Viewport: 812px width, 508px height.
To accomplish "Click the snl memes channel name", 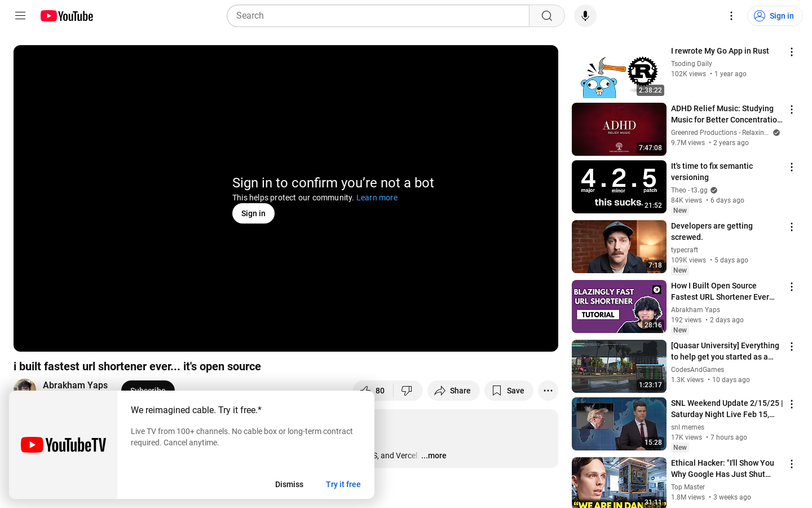I will point(687,427).
